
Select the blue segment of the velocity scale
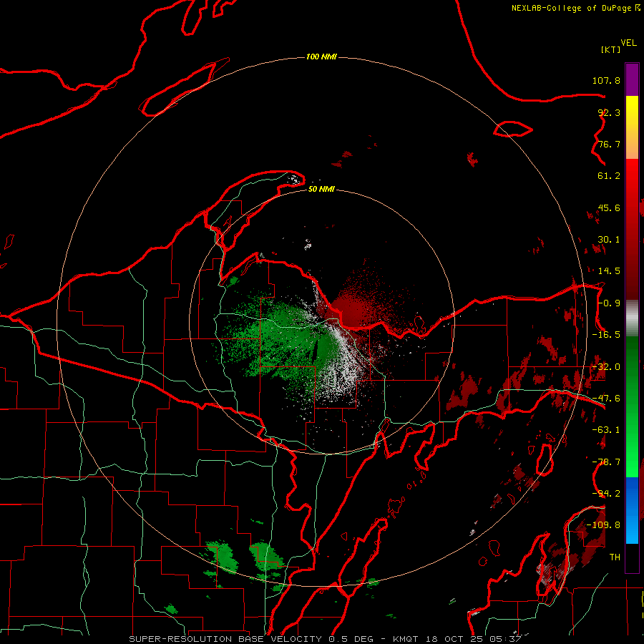pos(632,510)
